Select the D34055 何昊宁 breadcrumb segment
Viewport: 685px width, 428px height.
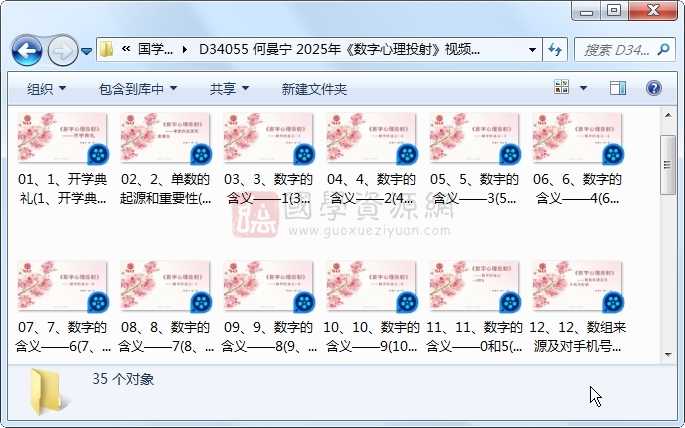[339, 49]
